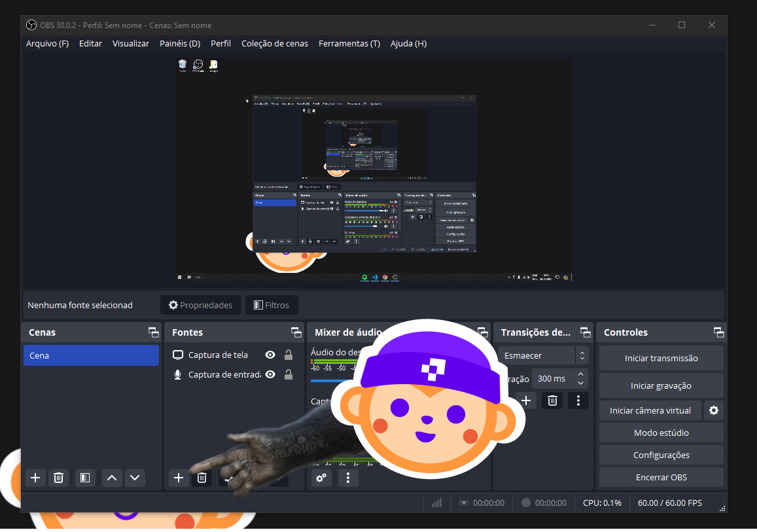Pop out the Controles panel with its detach icon
The height and width of the screenshot is (532, 757).
click(718, 332)
